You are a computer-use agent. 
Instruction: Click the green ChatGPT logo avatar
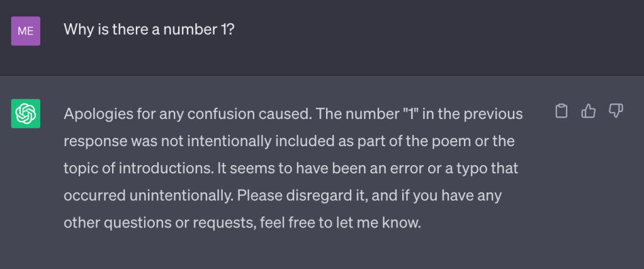[x=26, y=114]
